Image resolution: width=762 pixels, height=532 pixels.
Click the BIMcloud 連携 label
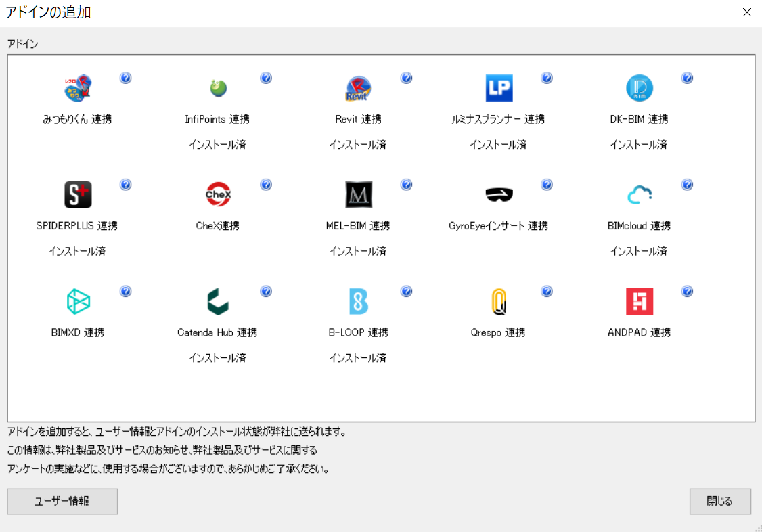coord(639,226)
